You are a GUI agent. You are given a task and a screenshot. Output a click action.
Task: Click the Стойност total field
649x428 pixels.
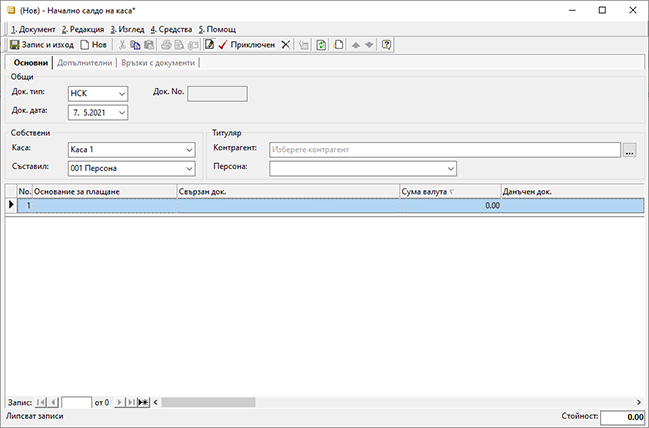pyautogui.click(x=623, y=417)
